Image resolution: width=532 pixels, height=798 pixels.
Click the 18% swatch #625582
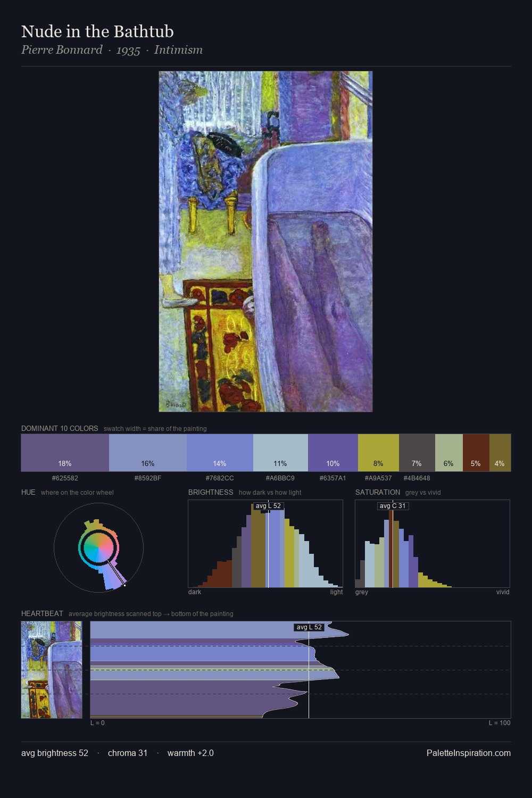(65, 453)
